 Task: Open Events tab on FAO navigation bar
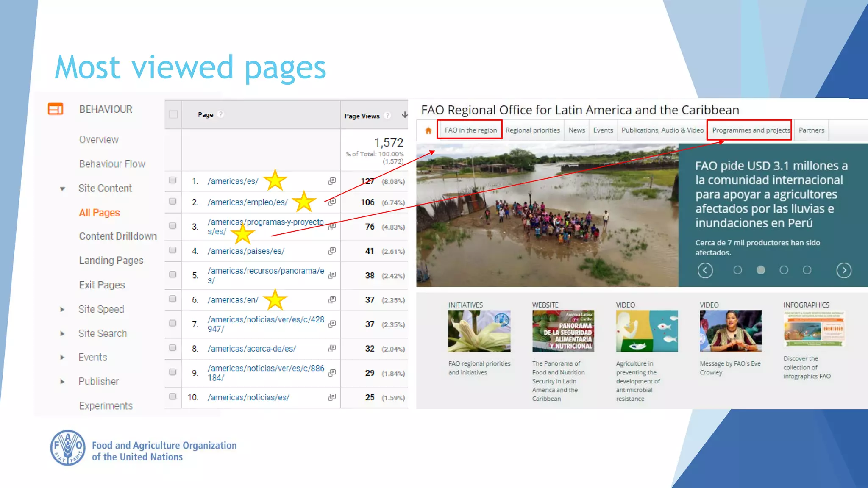[603, 130]
